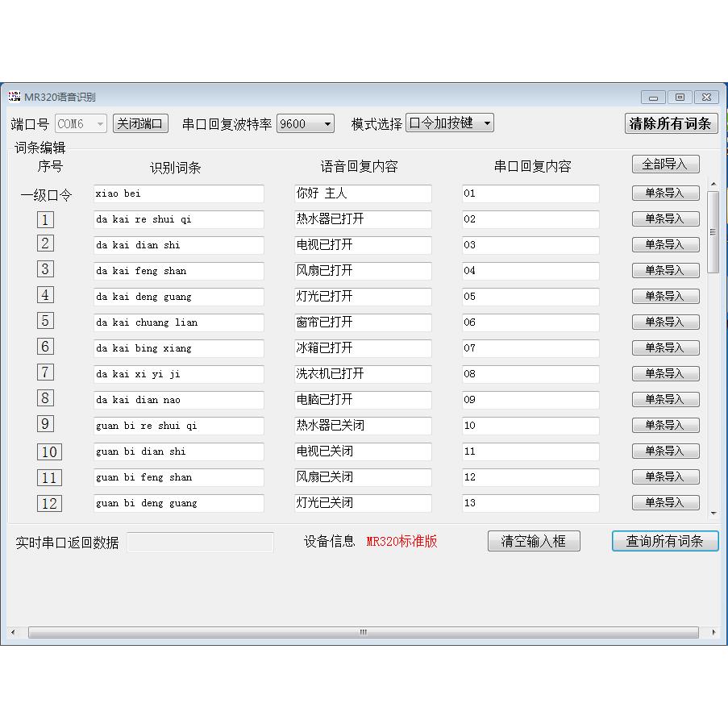Click the da kai re shui qi field
The width and height of the screenshot is (728, 728).
179,219
